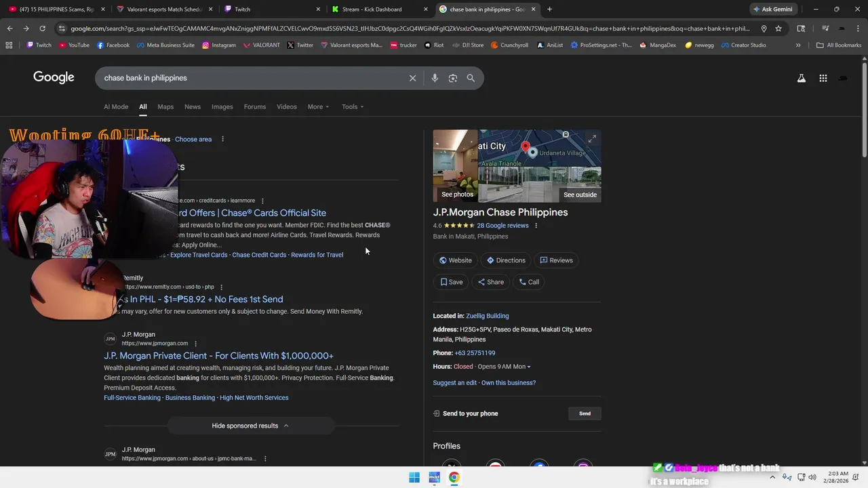
Task: Open the Tools dropdown
Action: point(353,106)
